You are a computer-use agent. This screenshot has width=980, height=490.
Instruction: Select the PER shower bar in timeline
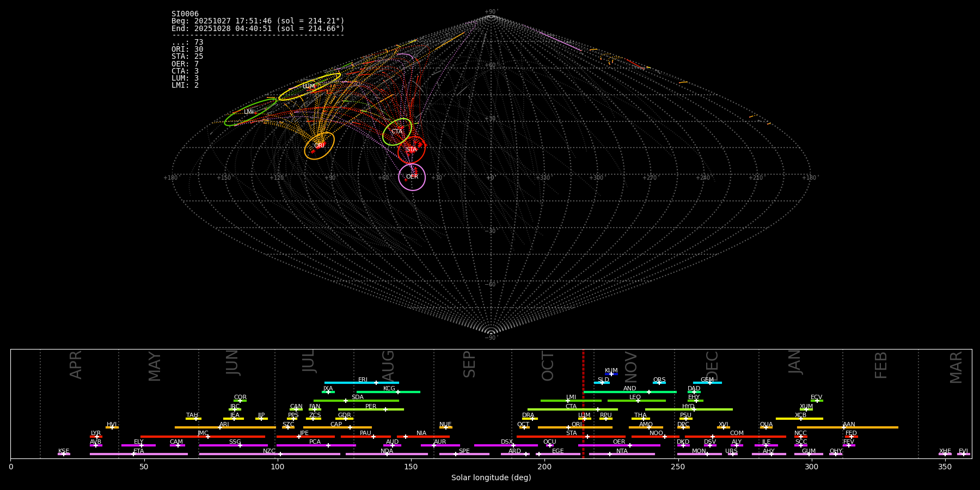pyautogui.click(x=371, y=409)
